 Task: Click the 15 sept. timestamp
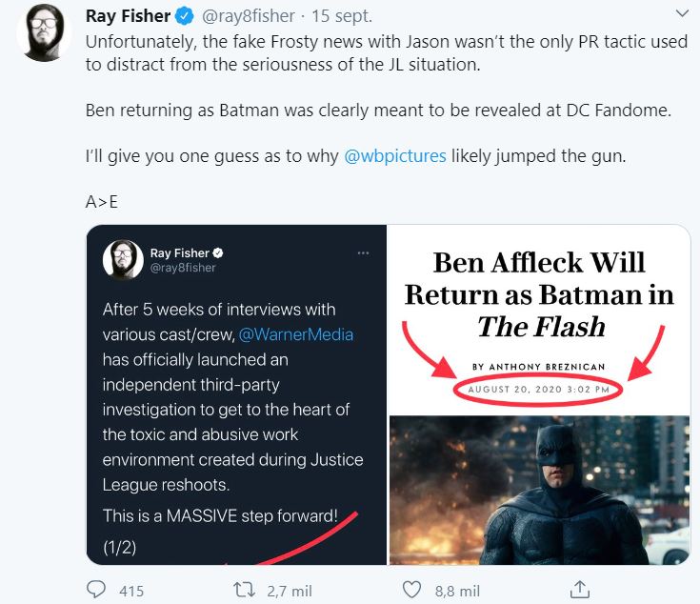342,16
